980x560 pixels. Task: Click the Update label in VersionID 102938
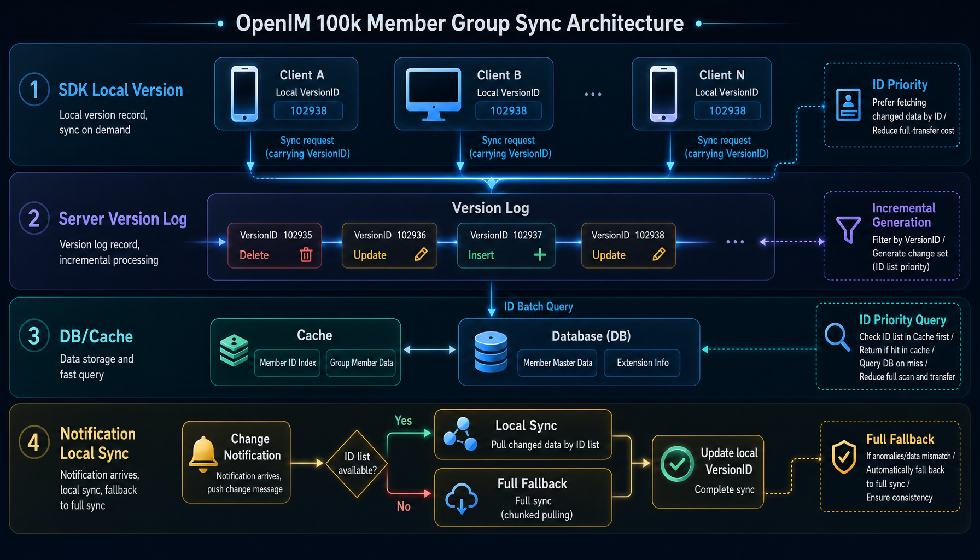click(609, 255)
